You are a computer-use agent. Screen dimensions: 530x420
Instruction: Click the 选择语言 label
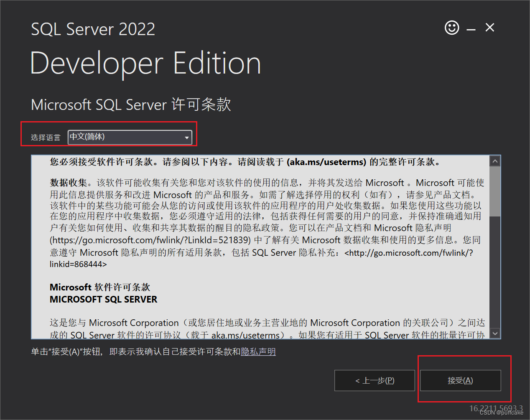[x=46, y=137]
